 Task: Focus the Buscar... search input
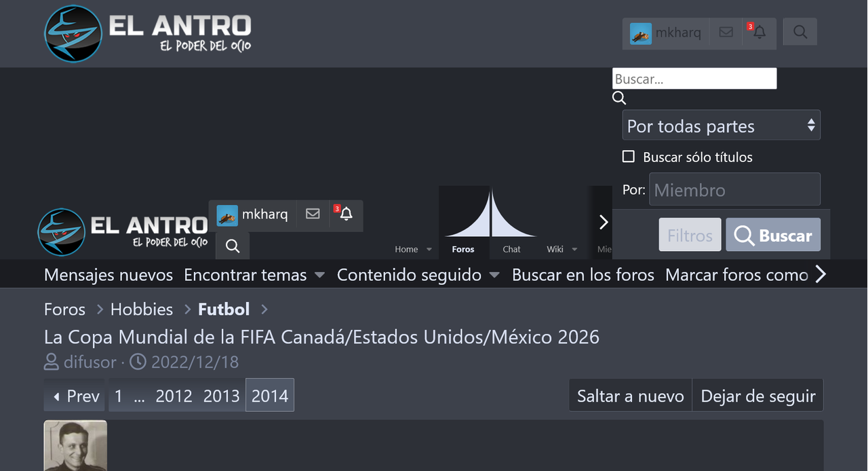point(694,79)
